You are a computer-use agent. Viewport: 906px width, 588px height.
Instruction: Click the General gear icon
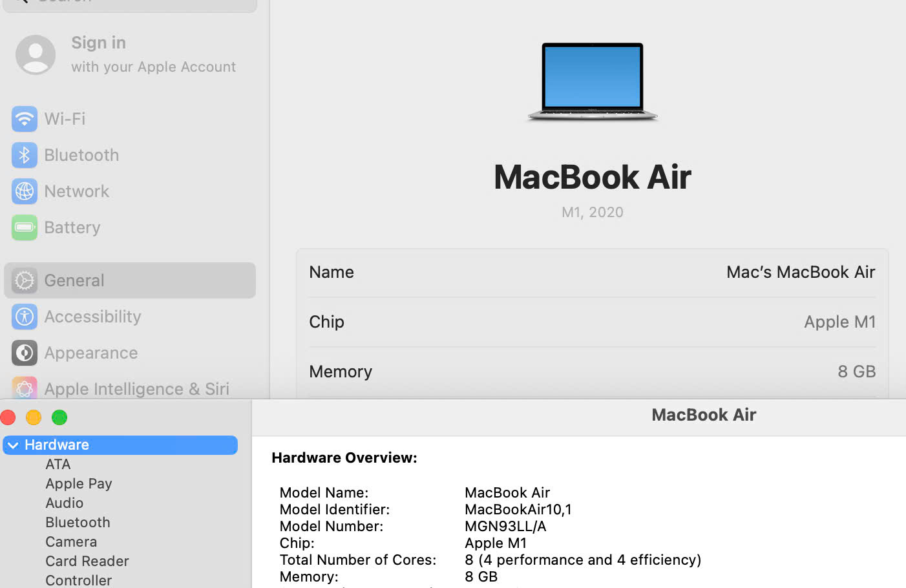point(24,280)
